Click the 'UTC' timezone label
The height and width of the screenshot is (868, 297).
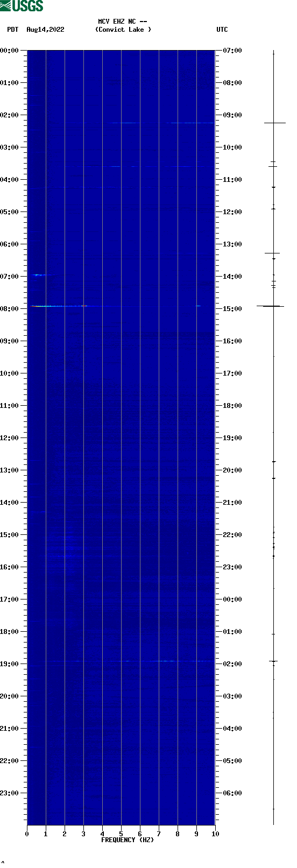pyautogui.click(x=222, y=30)
